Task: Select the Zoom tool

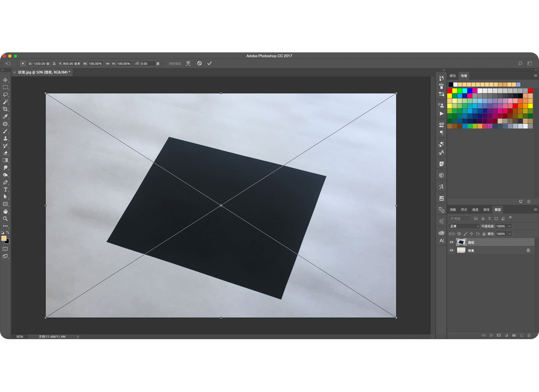Action: (x=5, y=219)
